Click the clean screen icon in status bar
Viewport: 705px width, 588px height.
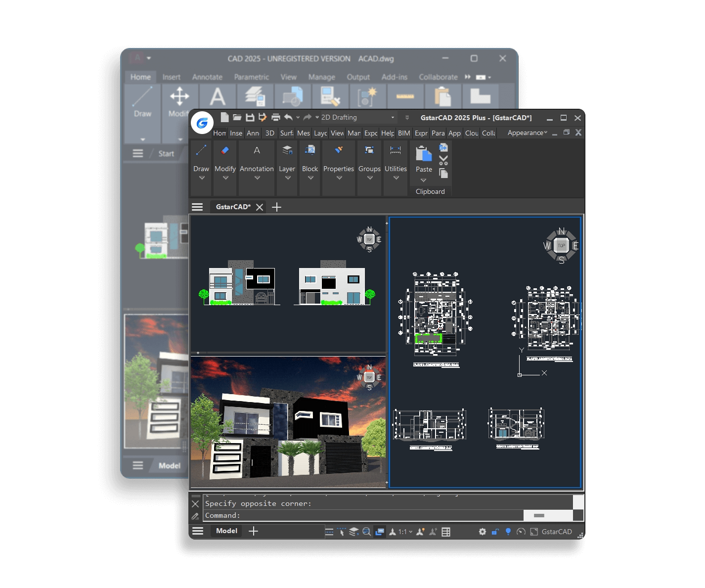534,532
